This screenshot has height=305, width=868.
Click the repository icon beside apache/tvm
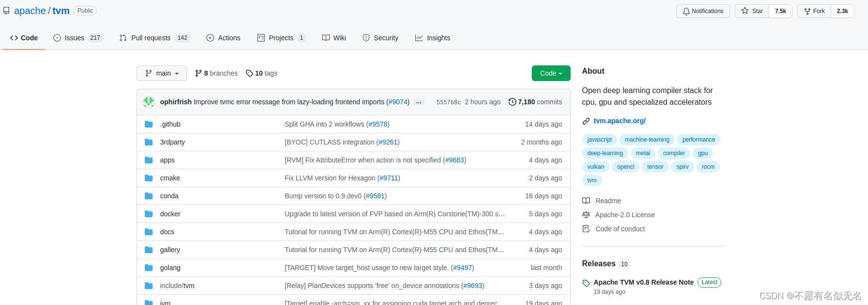6,11
